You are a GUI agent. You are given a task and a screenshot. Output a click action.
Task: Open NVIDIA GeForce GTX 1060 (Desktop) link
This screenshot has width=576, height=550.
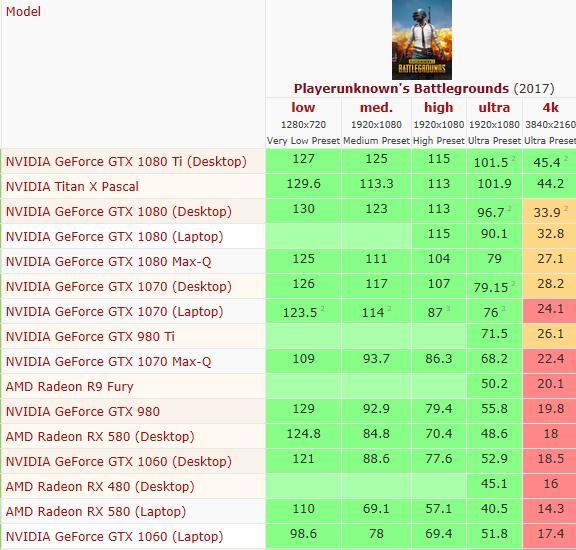119,461
